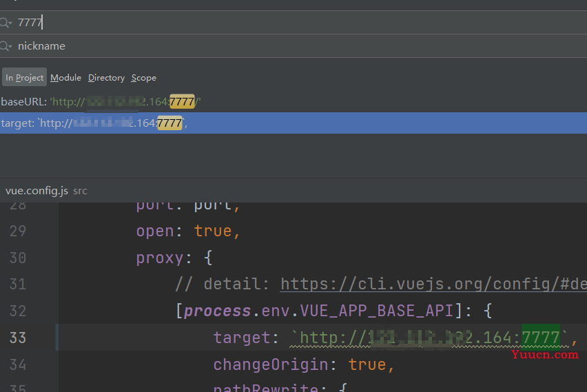Viewport: 587px width, 392px height.
Task: Select the highlighted target search result row
Action: 293,123
